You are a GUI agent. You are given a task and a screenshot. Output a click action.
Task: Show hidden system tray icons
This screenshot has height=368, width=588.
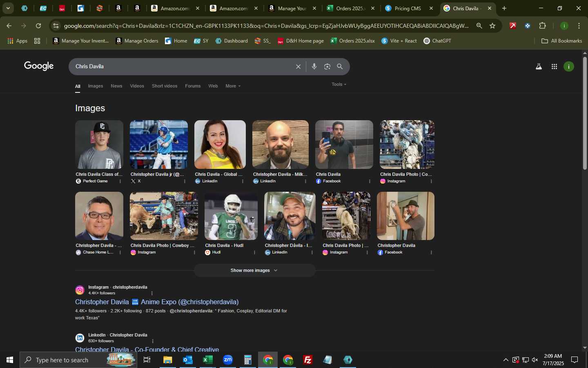click(506, 360)
